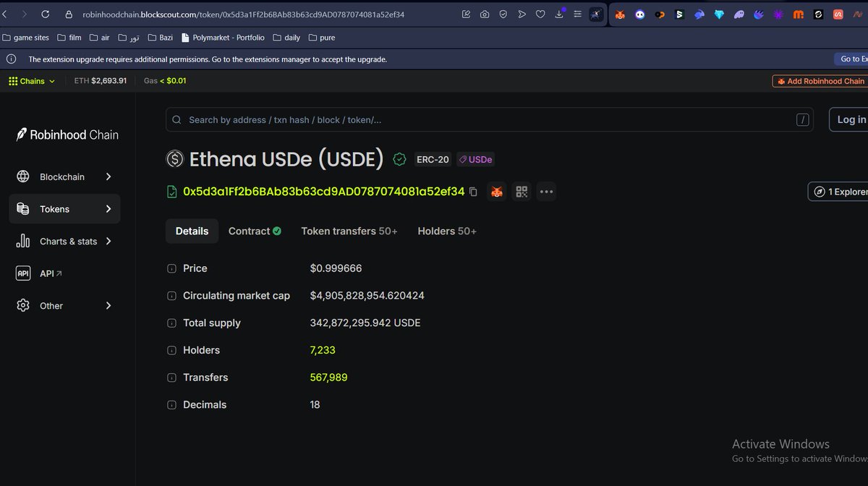The image size is (868, 486).
Task: Open the MetaMask fox extension in toolbar
Action: (620, 14)
